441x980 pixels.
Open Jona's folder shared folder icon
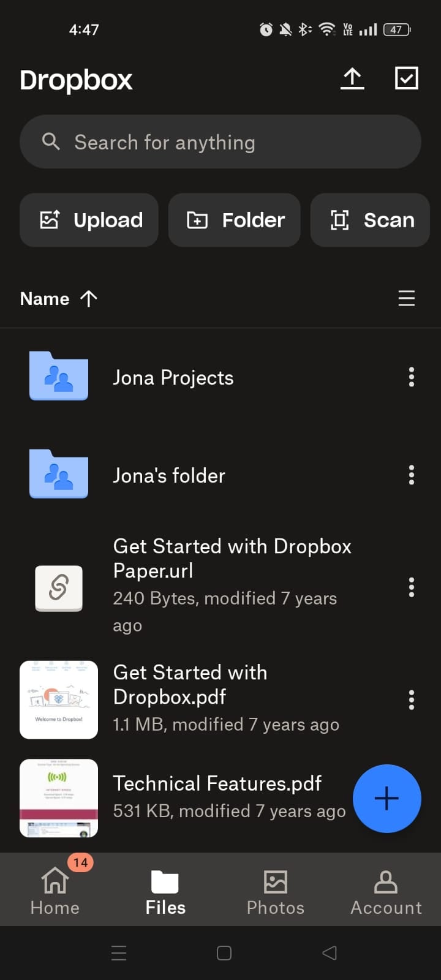point(59,474)
